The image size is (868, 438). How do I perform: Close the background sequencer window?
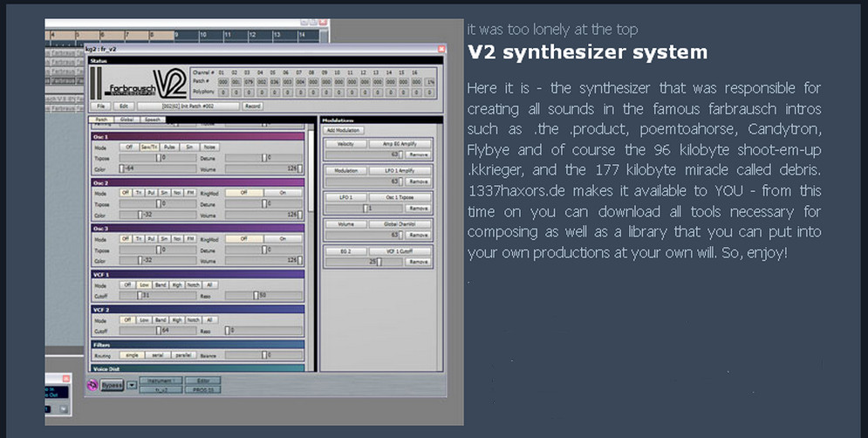[x=324, y=23]
